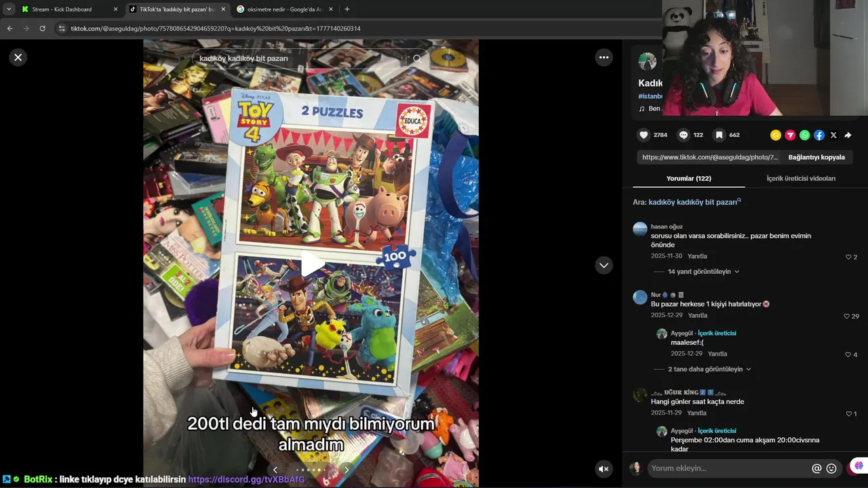
Task: Like UĞUR KİNG's comment
Action: [848, 413]
